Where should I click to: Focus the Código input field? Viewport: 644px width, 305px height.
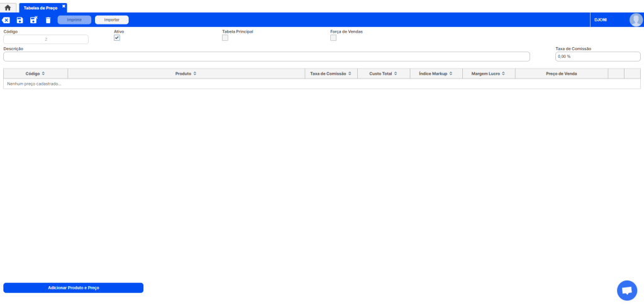pyautogui.click(x=46, y=40)
